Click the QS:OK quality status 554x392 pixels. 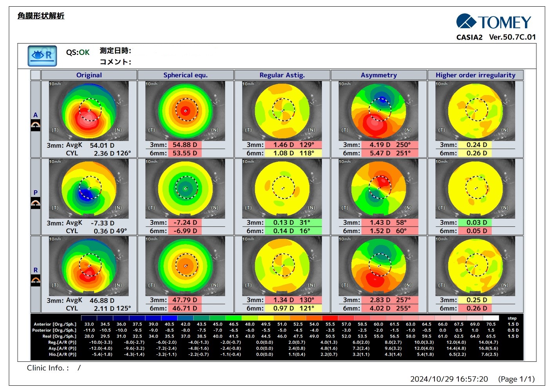(x=78, y=52)
